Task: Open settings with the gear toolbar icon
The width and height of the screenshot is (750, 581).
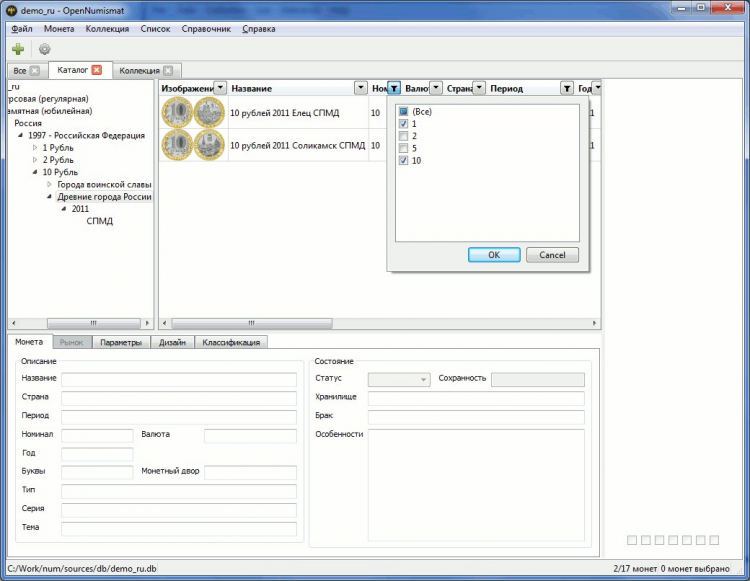Action: point(44,49)
